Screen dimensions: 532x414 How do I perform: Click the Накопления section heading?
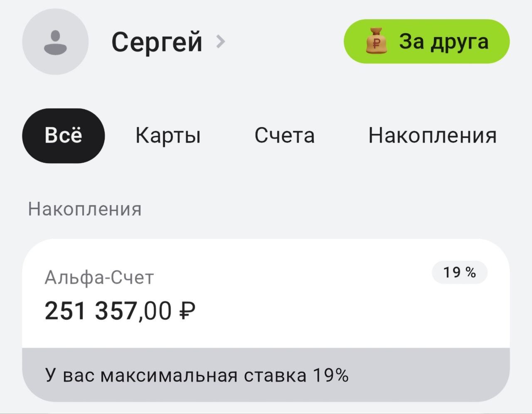pyautogui.click(x=85, y=209)
